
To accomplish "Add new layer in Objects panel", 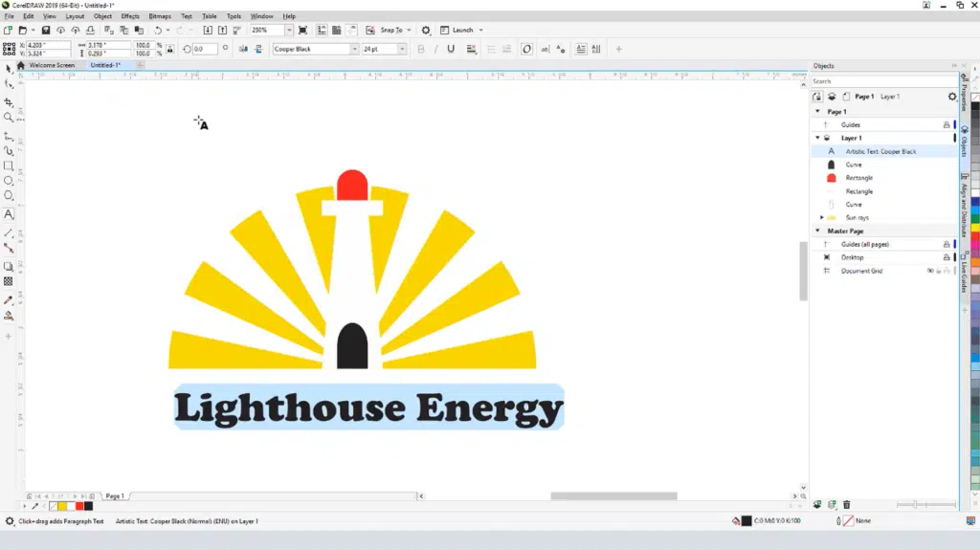I will click(x=817, y=504).
